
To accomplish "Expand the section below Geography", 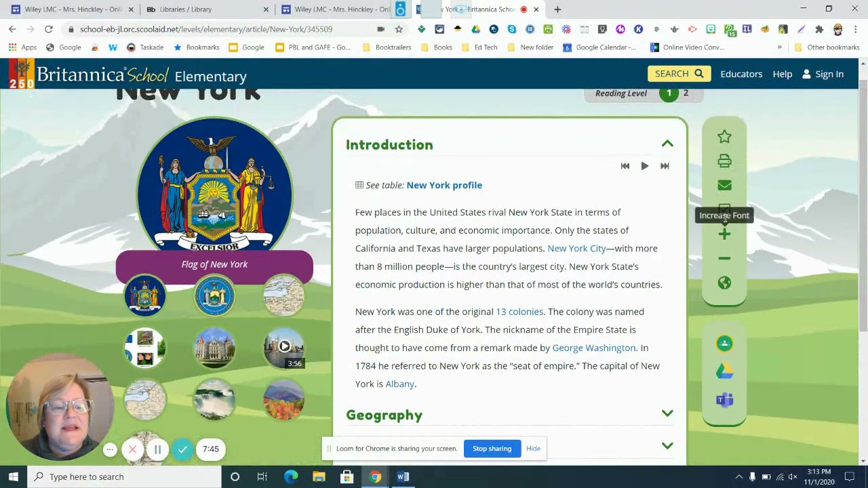I will pyautogui.click(x=667, y=445).
